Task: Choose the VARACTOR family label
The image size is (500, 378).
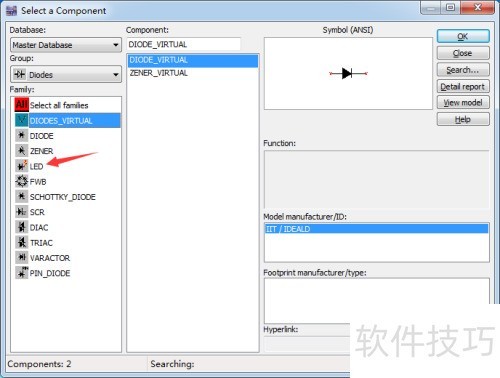Action: [x=50, y=258]
